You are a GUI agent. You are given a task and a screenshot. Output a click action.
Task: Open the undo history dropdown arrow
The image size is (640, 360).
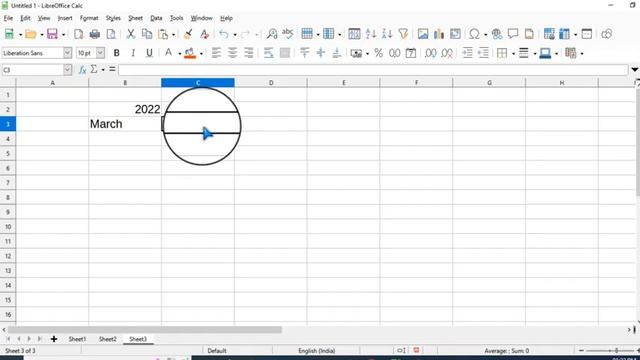click(235, 34)
